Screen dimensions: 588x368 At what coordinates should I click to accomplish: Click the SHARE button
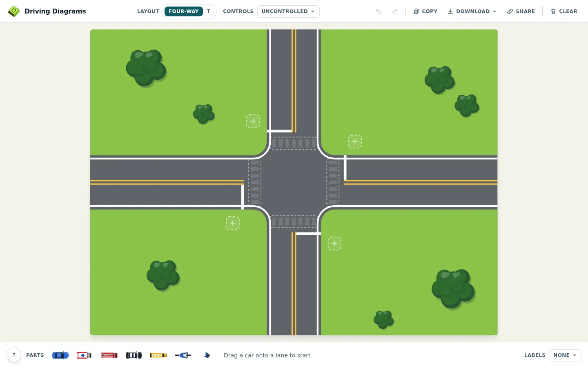point(521,11)
